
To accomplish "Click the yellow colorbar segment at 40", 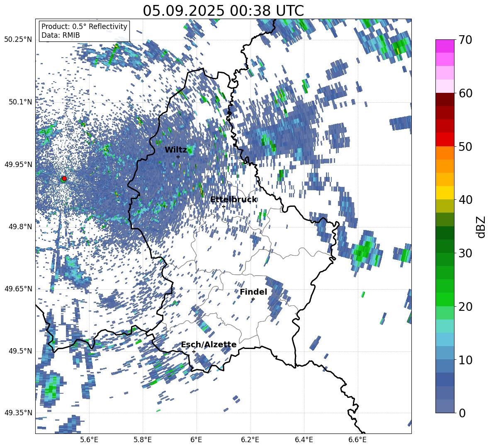I will click(445, 193).
